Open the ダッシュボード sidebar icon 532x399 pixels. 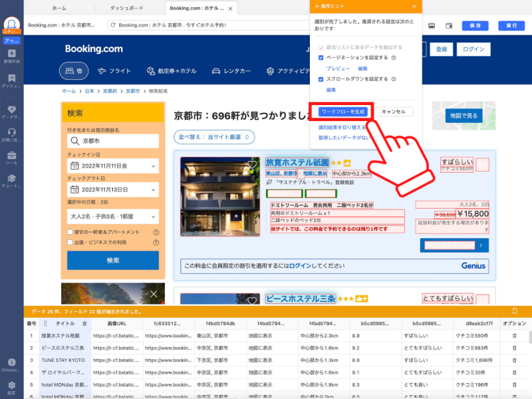[x=11, y=80]
